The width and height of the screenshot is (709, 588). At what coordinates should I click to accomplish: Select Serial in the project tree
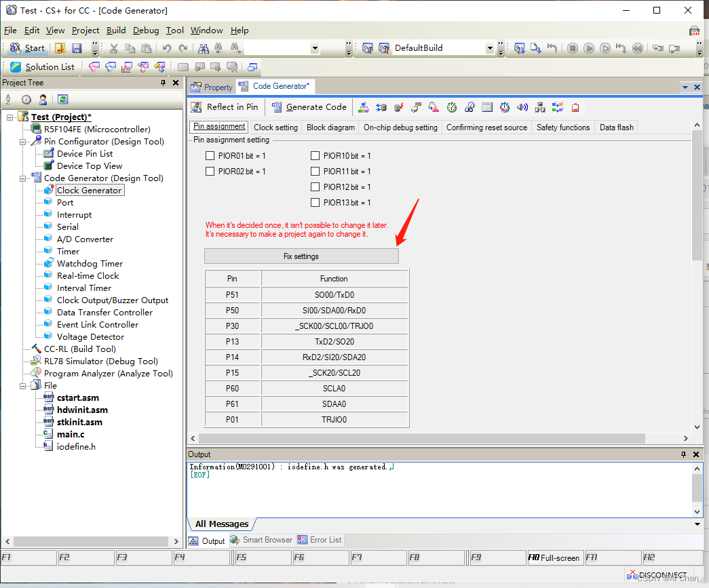(67, 227)
